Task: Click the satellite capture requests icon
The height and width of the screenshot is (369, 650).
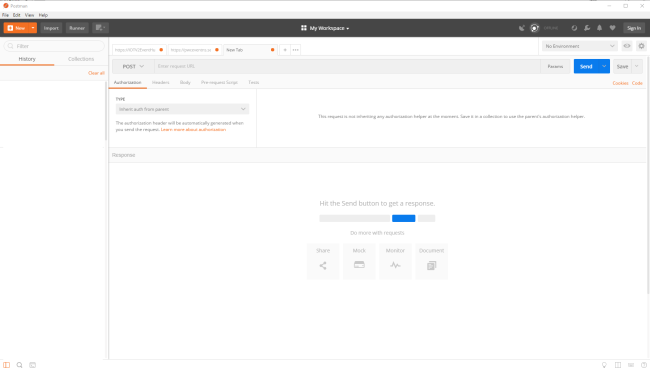Action: [521, 28]
